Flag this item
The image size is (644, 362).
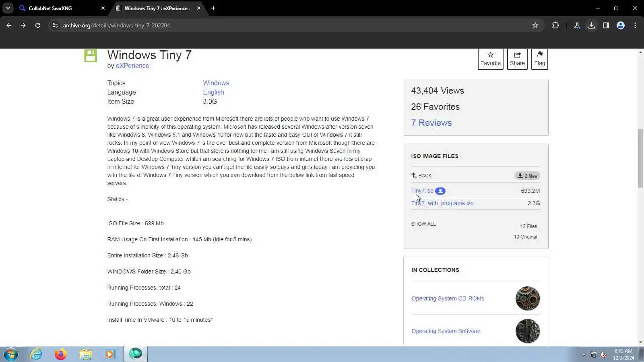[x=540, y=59]
